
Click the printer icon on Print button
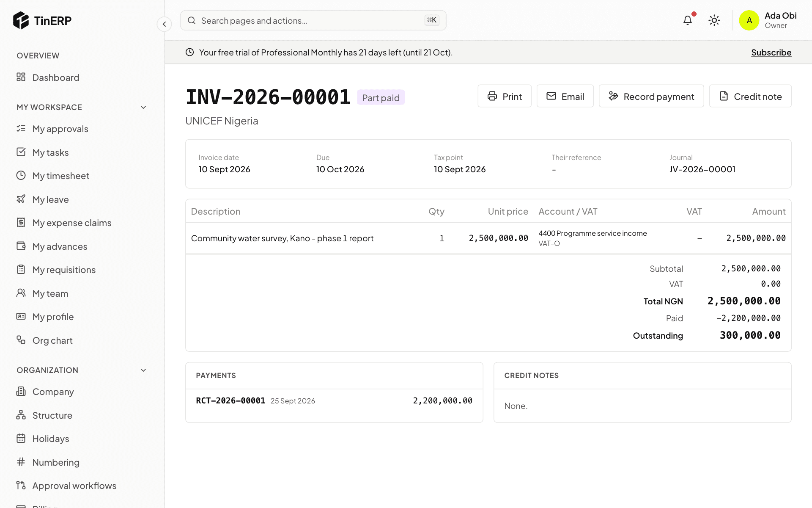tap(492, 96)
